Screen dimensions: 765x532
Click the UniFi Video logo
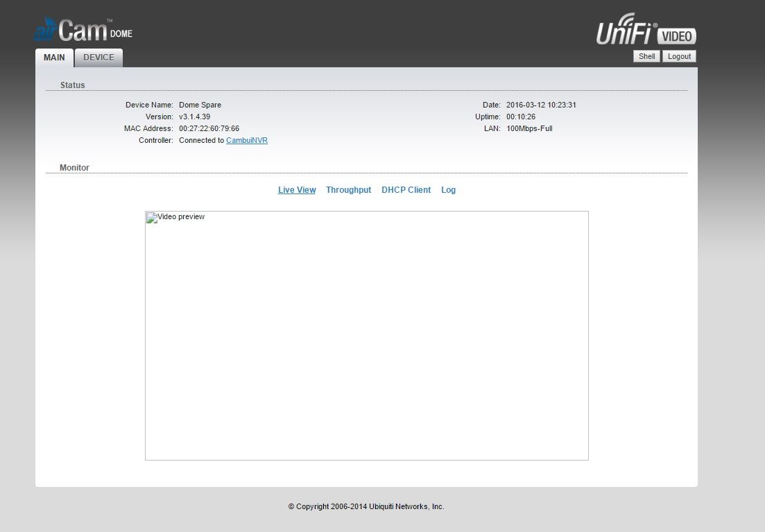click(x=646, y=31)
